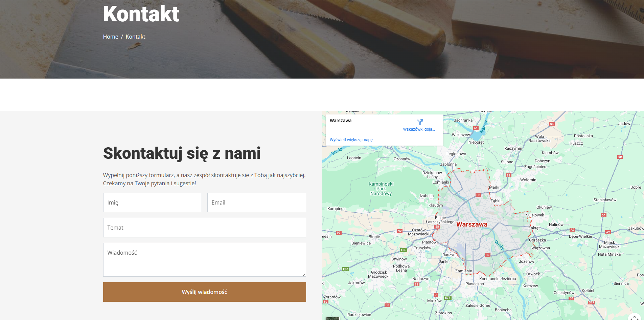Image resolution: width=644 pixels, height=320 pixels.
Task: Click into the Email field
Action: coord(256,202)
